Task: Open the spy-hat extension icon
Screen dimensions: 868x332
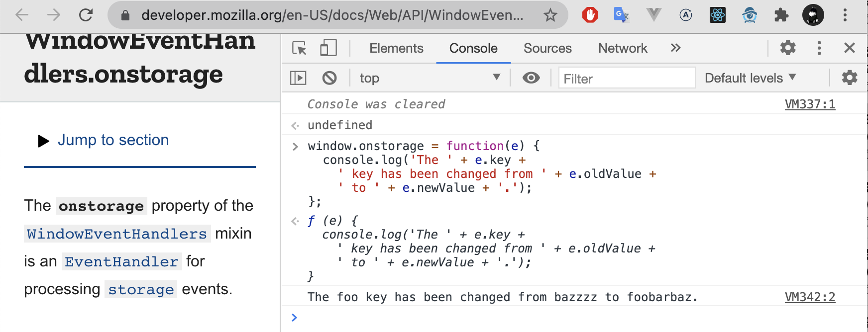Action: pos(750,15)
